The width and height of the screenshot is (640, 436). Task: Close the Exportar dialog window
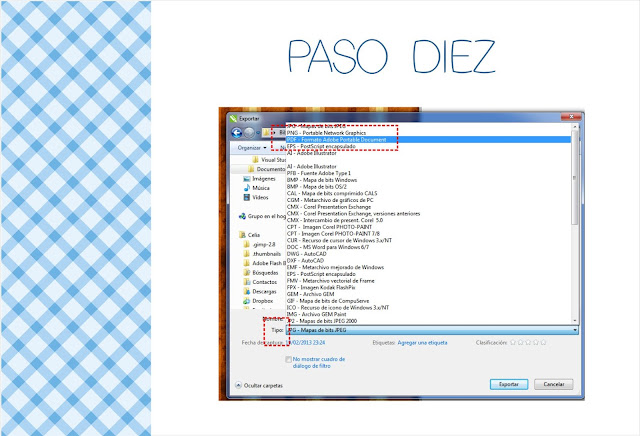tap(571, 117)
